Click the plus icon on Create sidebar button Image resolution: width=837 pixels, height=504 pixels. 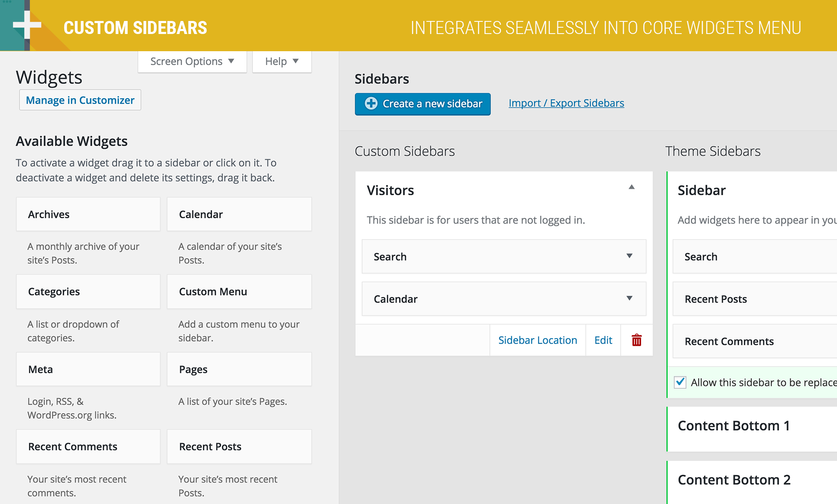click(371, 104)
